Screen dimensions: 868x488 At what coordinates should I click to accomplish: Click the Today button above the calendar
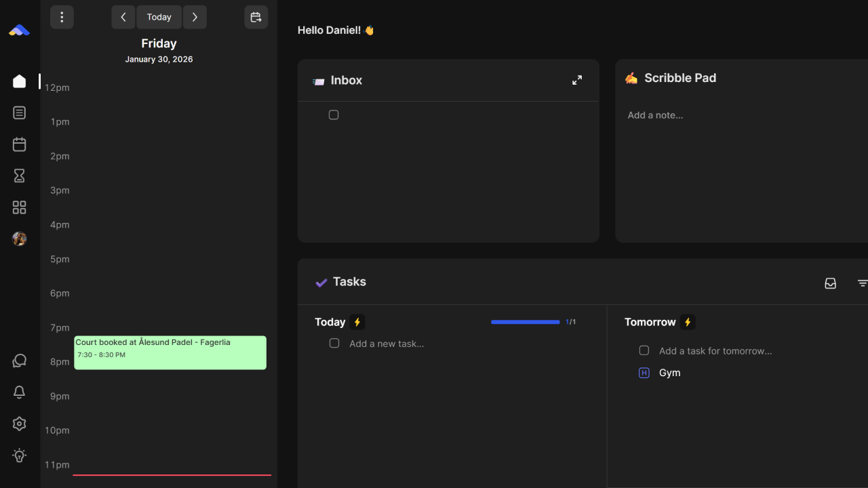pyautogui.click(x=159, y=16)
